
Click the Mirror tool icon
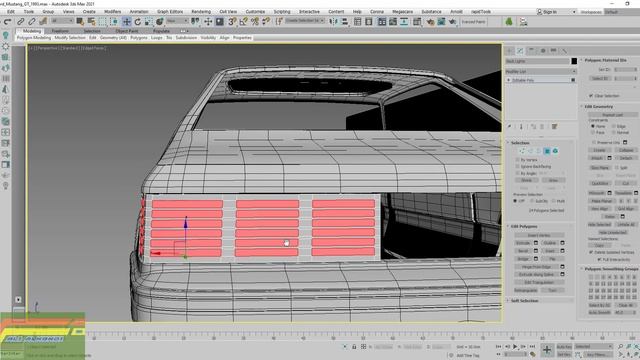(x=333, y=22)
